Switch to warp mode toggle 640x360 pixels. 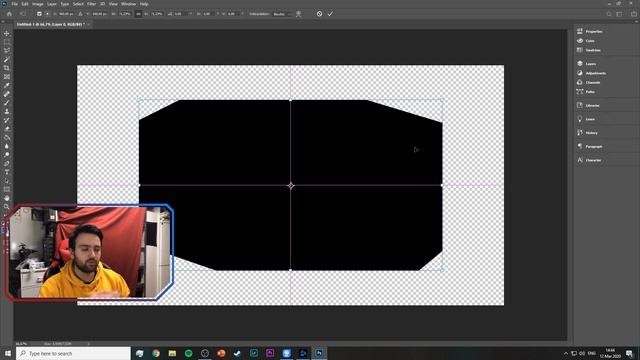[x=299, y=14]
